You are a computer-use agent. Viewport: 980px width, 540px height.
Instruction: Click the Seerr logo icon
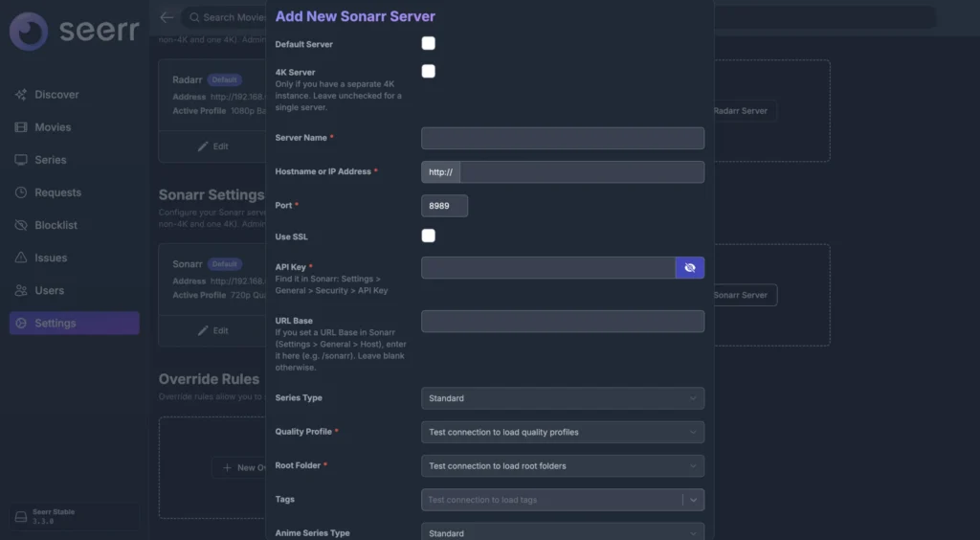[x=29, y=32]
